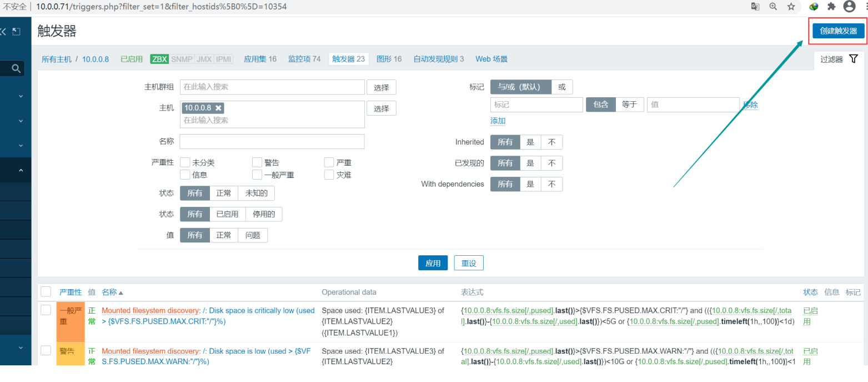Sort by name using the arrow header
The height and width of the screenshot is (382, 868).
coord(113,292)
